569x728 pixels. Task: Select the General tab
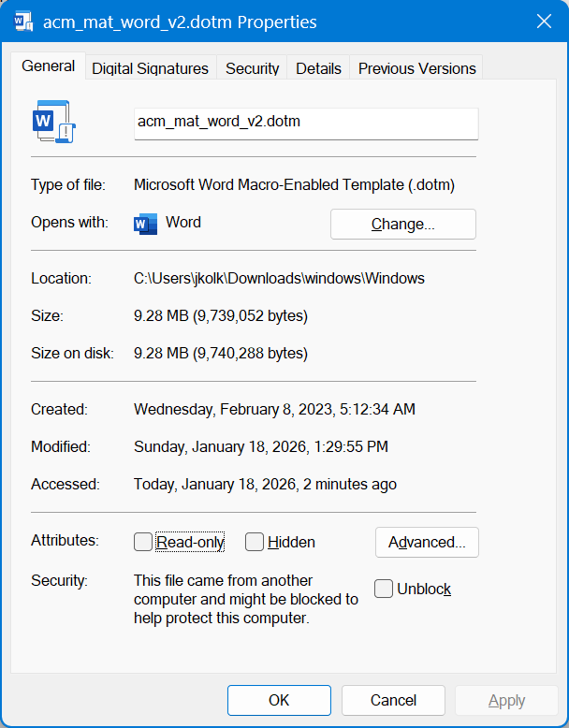click(49, 66)
